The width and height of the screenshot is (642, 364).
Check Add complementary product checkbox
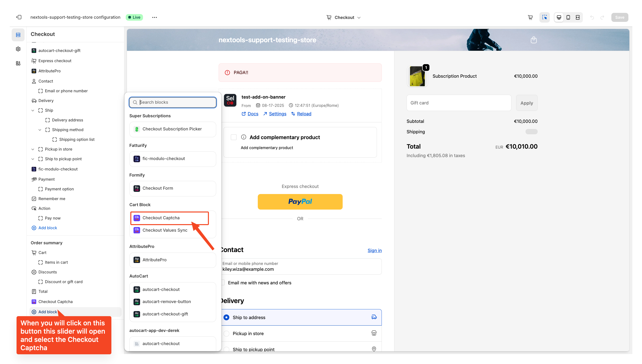coord(233,137)
